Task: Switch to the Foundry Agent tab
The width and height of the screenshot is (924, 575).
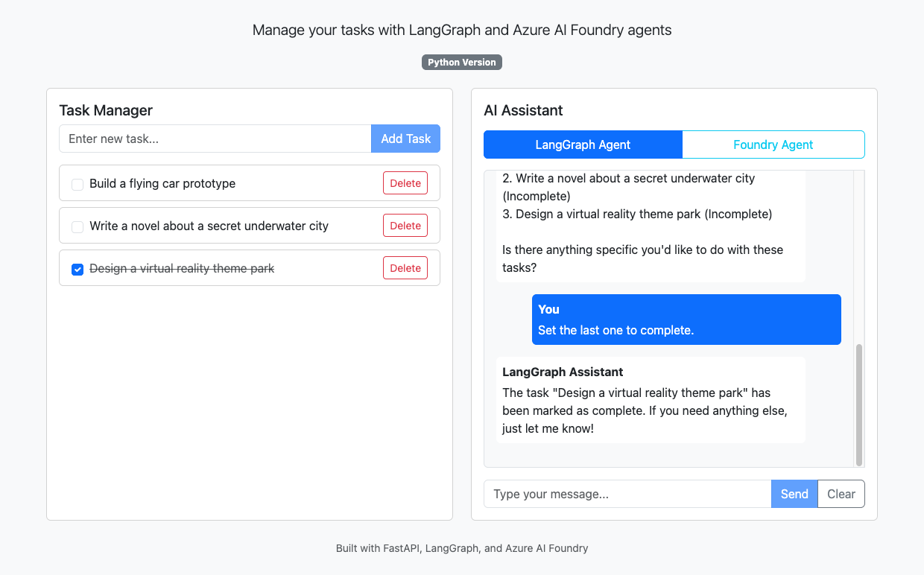Action: click(x=773, y=144)
